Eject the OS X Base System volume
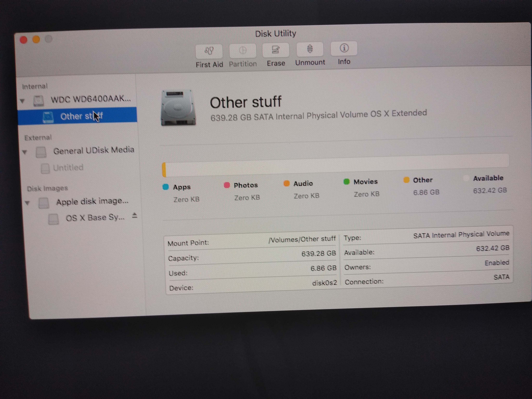Image resolution: width=532 pixels, height=399 pixels. point(135,215)
